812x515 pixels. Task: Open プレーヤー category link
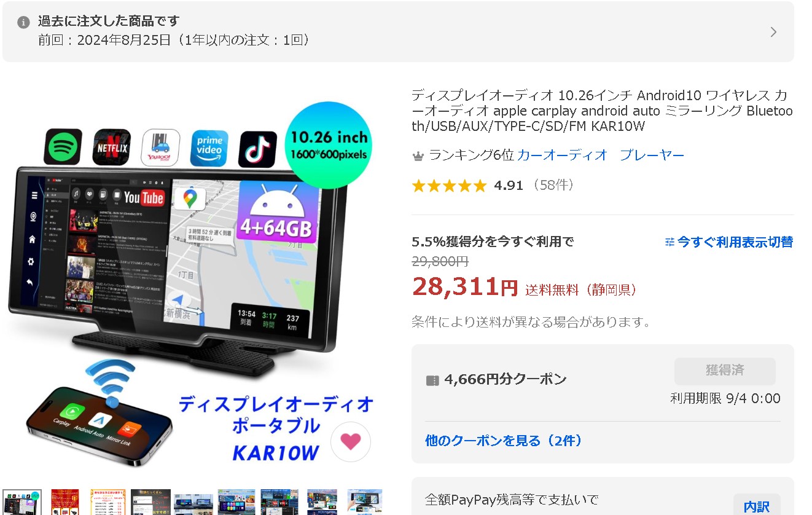tap(652, 155)
